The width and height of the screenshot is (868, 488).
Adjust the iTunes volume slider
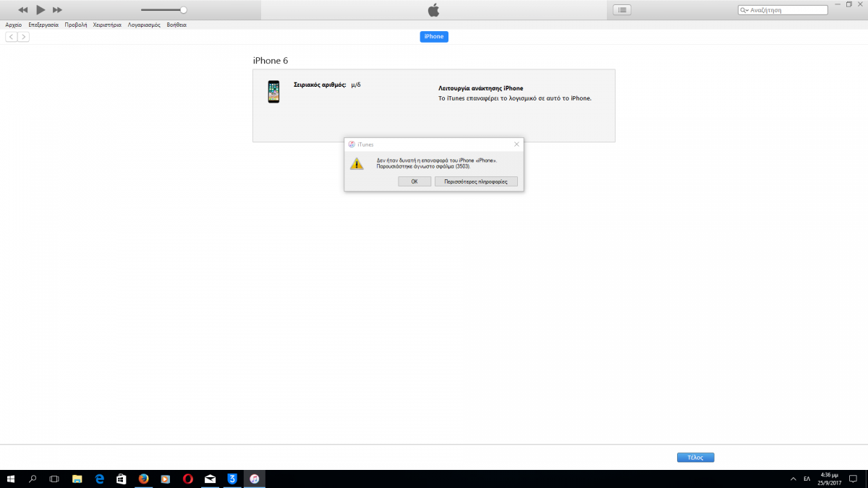coord(163,10)
